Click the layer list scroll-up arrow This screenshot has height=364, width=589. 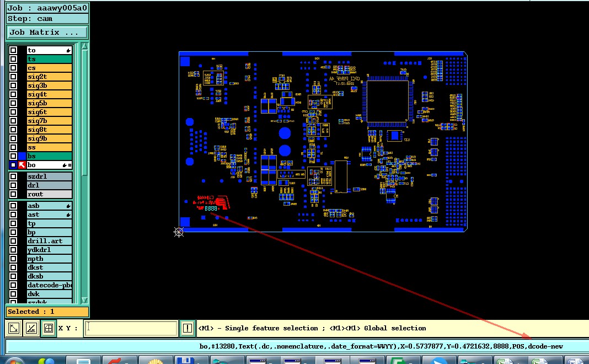point(84,46)
